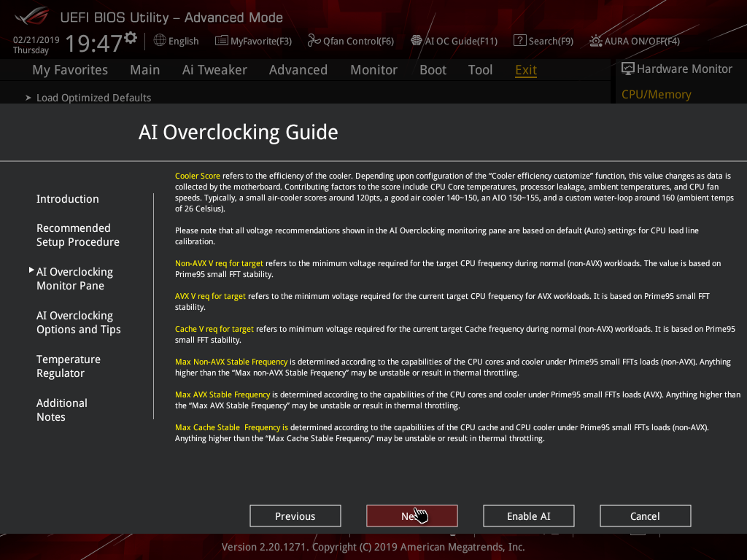Click Max Cache Stable Frequency term
The height and width of the screenshot is (560, 747).
pos(231,427)
